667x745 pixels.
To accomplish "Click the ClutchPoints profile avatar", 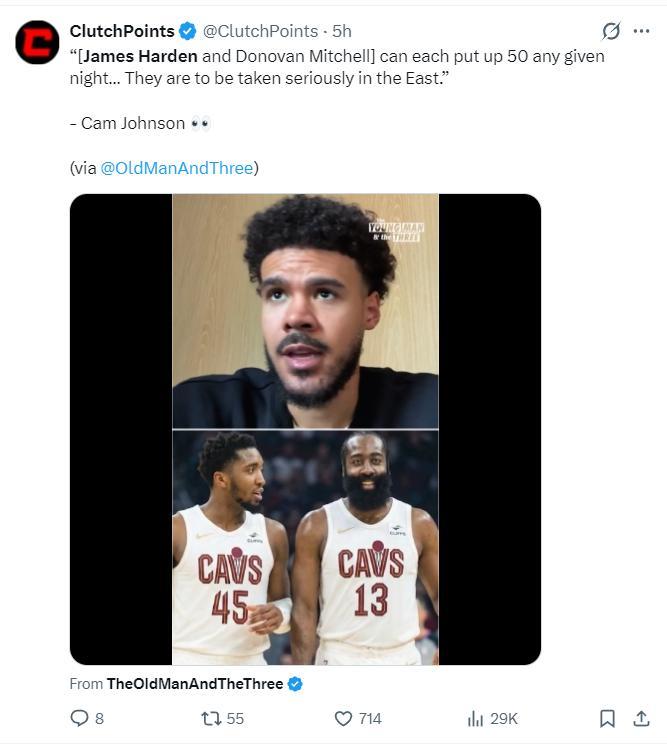I will (x=37, y=41).
